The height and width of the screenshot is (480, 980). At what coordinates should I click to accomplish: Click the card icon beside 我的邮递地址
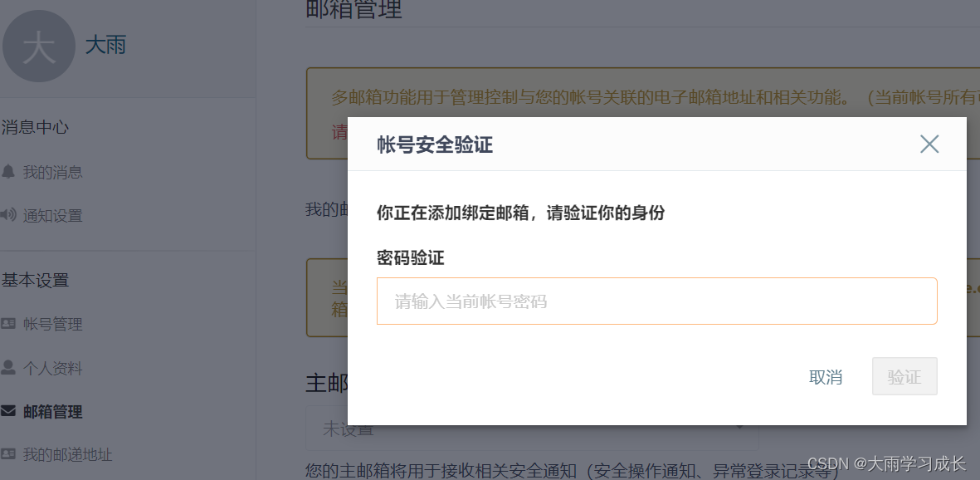tap(8, 453)
